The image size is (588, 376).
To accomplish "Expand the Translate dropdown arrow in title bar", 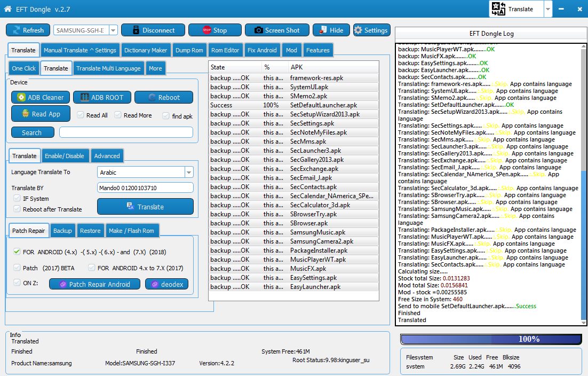I will [x=548, y=9].
